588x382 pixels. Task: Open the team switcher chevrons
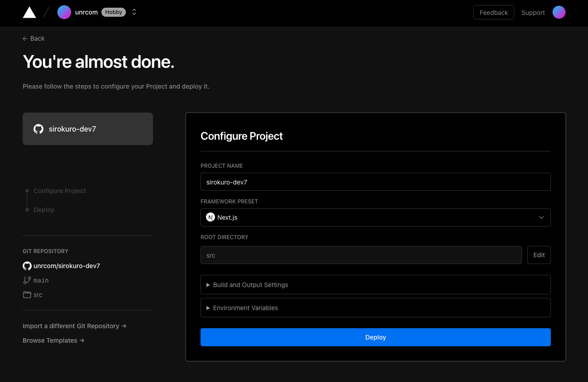(x=134, y=12)
